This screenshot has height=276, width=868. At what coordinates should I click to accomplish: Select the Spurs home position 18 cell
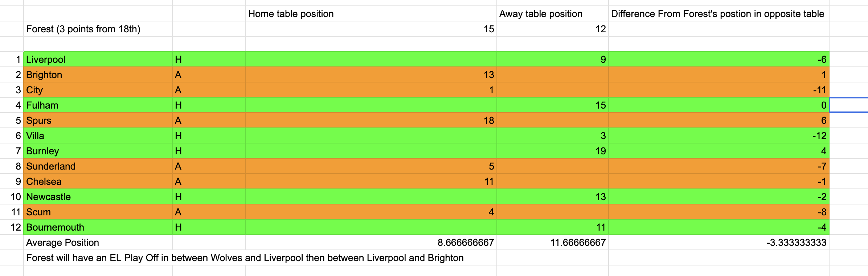point(370,121)
